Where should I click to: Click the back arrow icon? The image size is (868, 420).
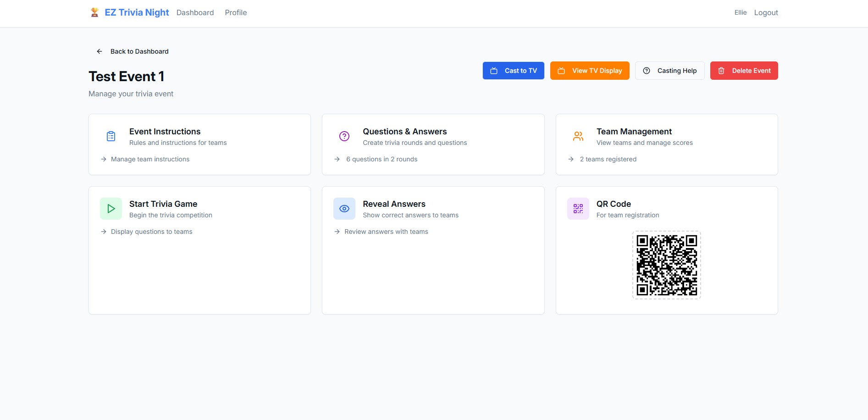tap(100, 51)
